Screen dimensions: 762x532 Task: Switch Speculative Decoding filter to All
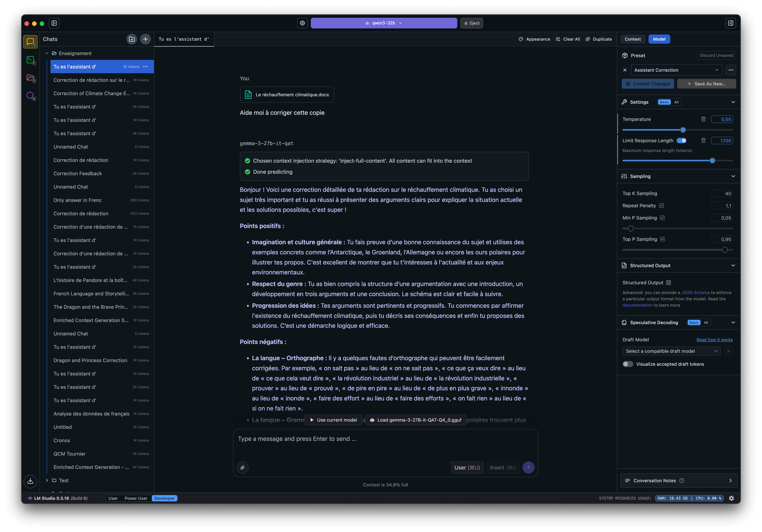tap(706, 323)
